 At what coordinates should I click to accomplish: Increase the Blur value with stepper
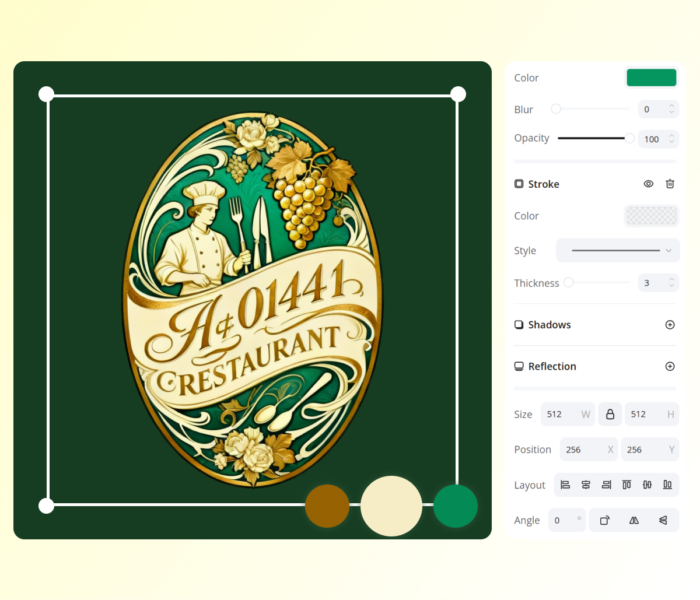pyautogui.click(x=671, y=106)
